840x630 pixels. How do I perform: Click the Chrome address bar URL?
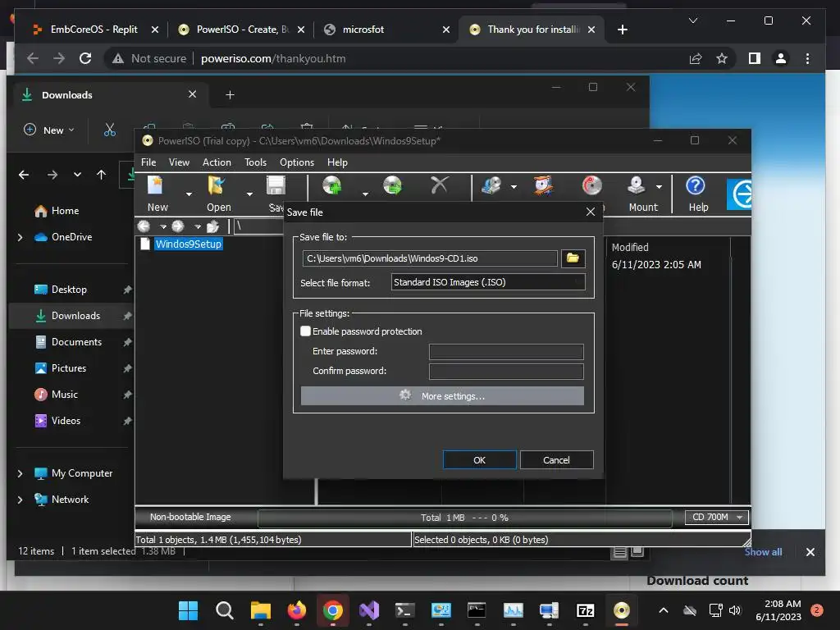pos(273,58)
